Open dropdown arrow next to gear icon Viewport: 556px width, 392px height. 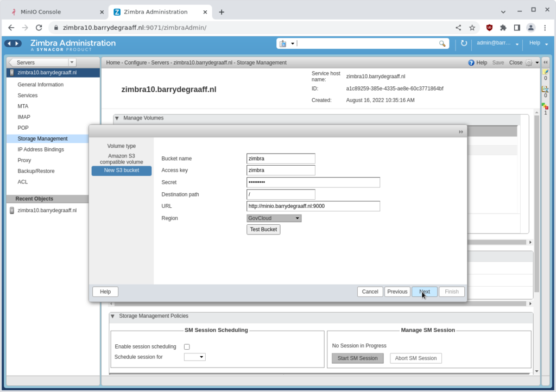pos(537,63)
